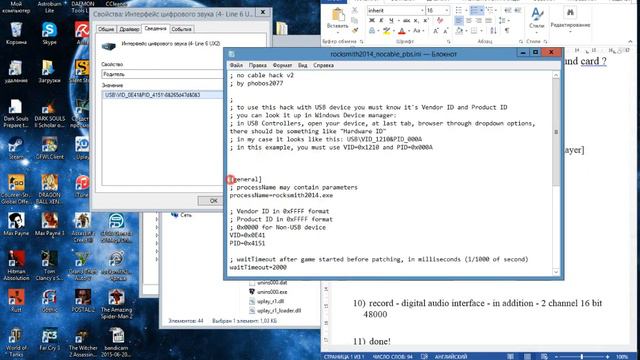The image size is (640, 360).
Task: Open the Far Cry 3 desktop shortcut
Action: point(49,340)
